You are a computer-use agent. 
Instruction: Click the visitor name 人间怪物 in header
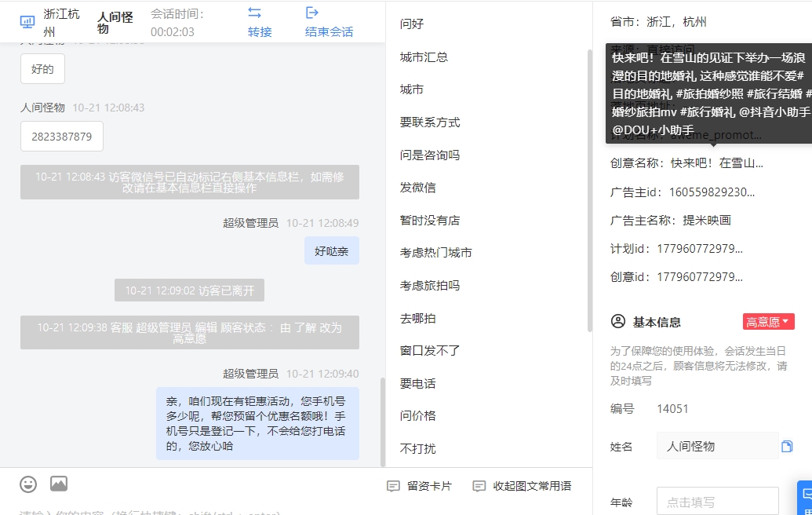click(x=115, y=23)
